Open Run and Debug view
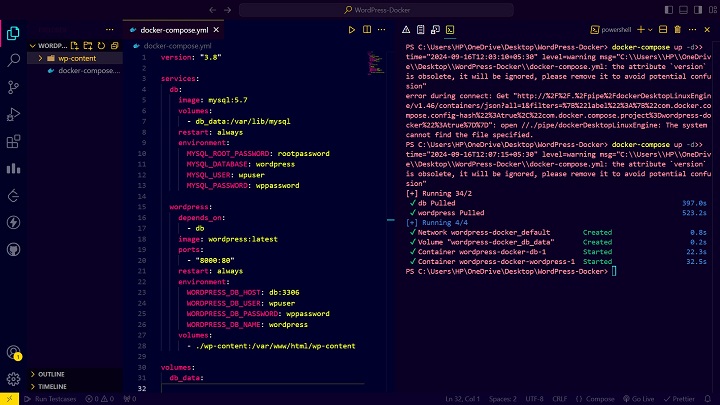The height and width of the screenshot is (405, 720). (x=13, y=114)
